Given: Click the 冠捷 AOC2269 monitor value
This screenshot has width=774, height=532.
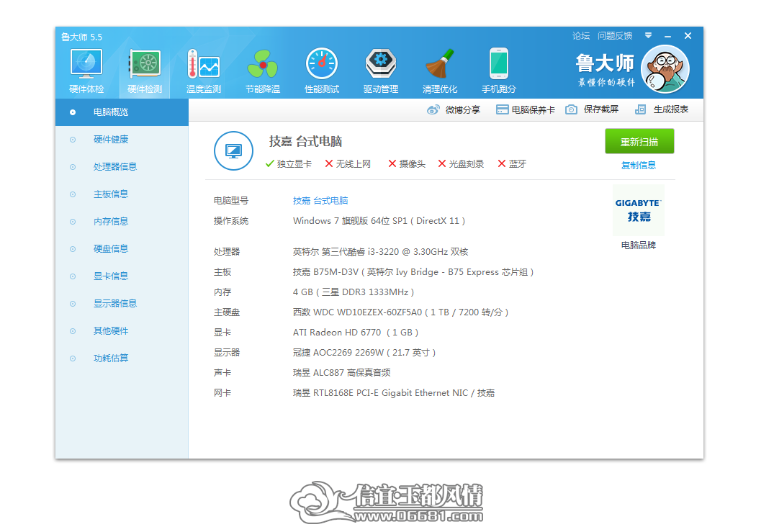Looking at the screenshot, I should [x=364, y=353].
